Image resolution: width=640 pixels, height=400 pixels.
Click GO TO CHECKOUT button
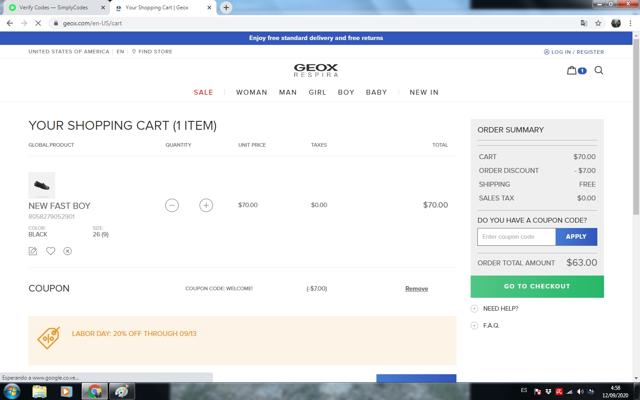[x=537, y=287]
